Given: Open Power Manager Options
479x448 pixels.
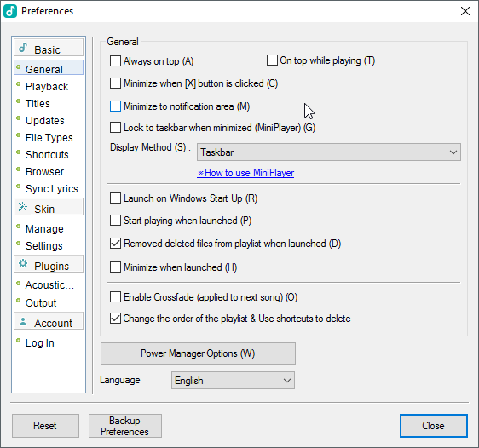Looking at the screenshot, I should pyautogui.click(x=198, y=353).
